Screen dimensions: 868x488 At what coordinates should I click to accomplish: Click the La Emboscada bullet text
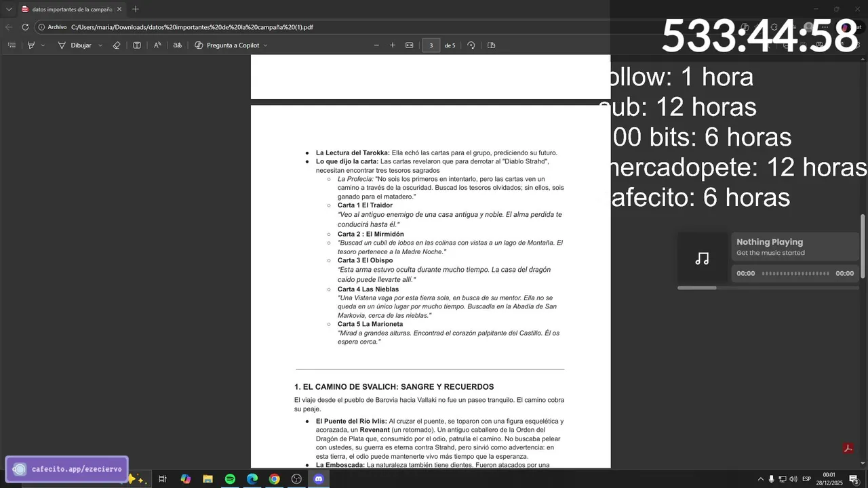click(x=433, y=465)
